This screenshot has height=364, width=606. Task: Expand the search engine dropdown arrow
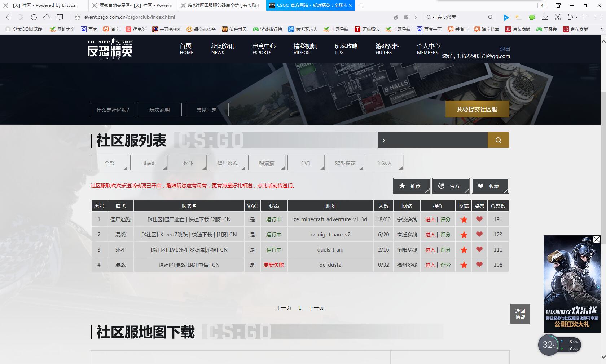click(434, 17)
